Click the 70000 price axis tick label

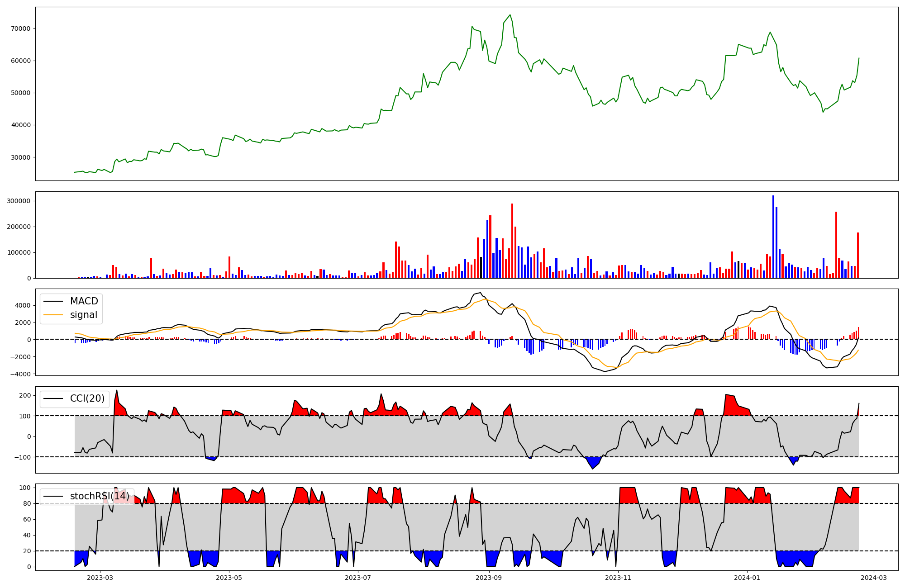21,28
